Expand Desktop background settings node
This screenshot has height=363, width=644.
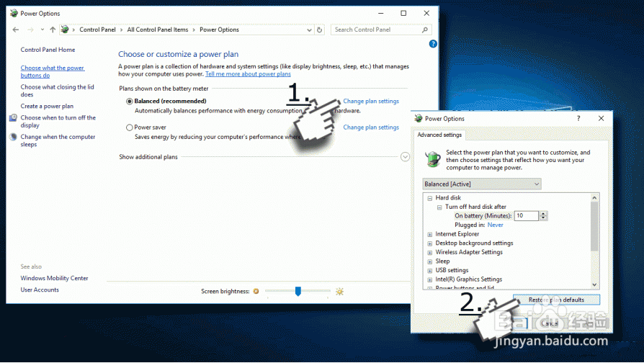coord(429,243)
